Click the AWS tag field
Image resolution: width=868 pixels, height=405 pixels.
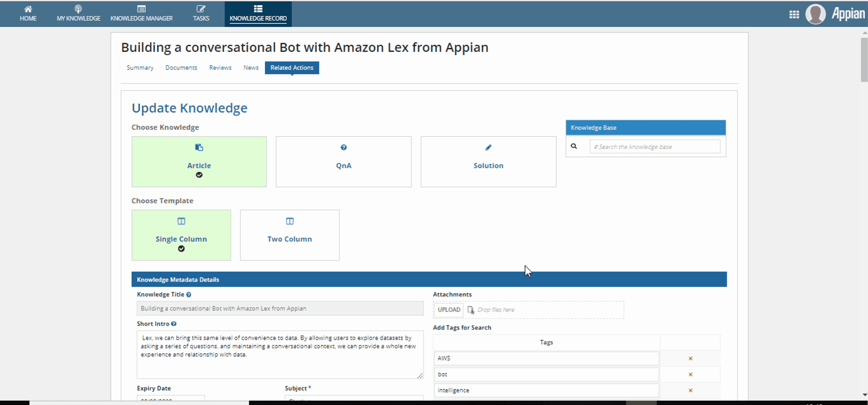(546, 358)
